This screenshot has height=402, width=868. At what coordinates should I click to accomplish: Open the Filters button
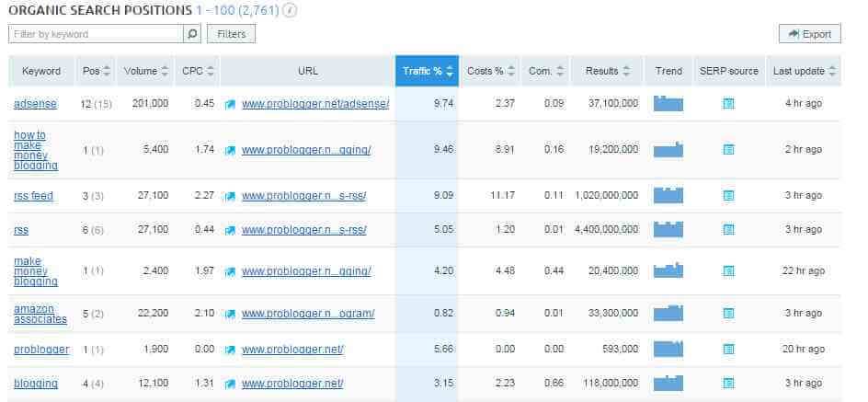click(x=232, y=34)
